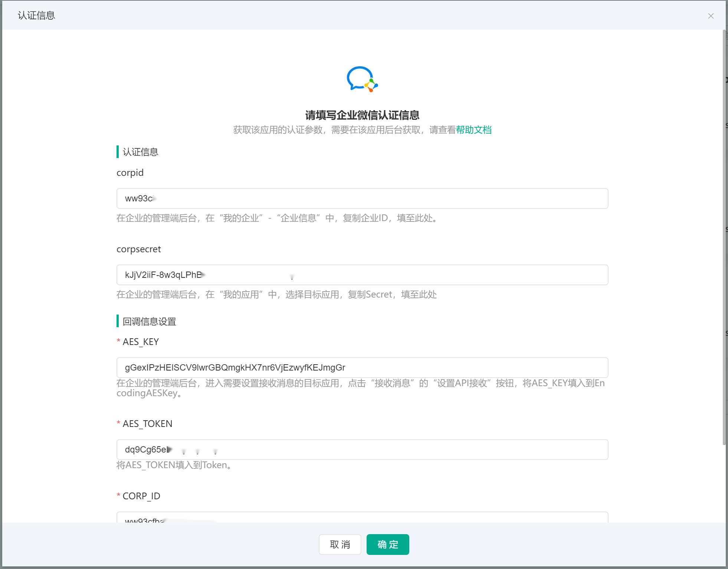The image size is (728, 569).
Task: Click the 确定 confirm button
Action: click(x=388, y=545)
